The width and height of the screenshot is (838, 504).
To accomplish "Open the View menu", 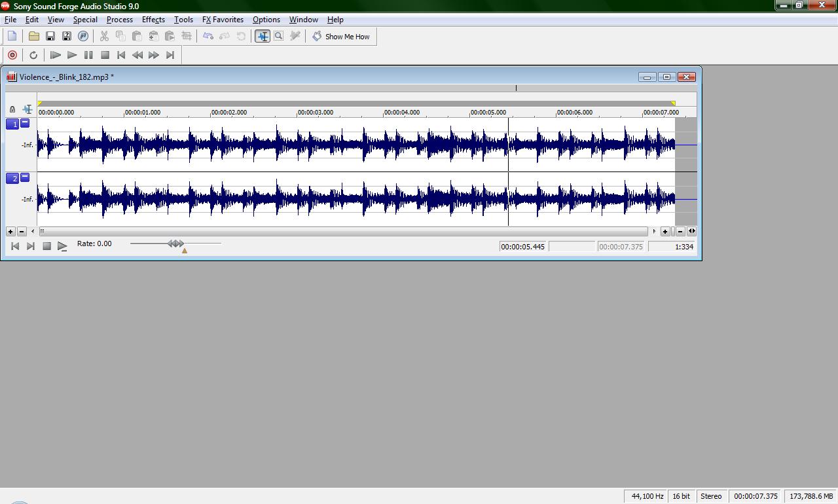I will pyautogui.click(x=56, y=20).
